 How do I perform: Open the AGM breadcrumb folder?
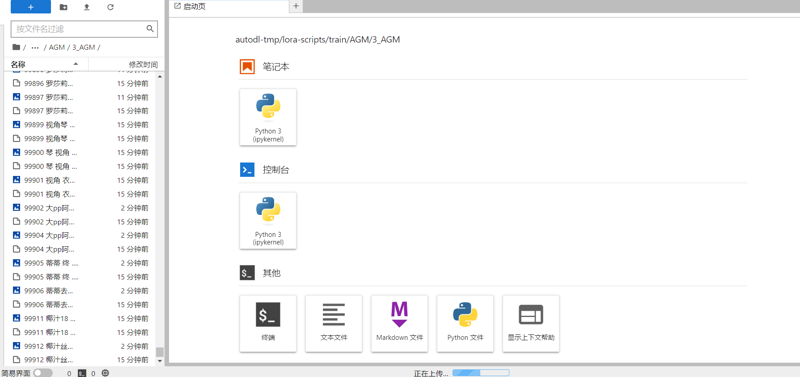[x=57, y=47]
